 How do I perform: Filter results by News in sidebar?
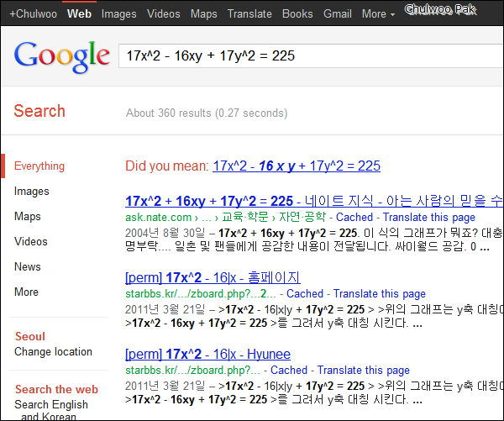[x=28, y=266]
